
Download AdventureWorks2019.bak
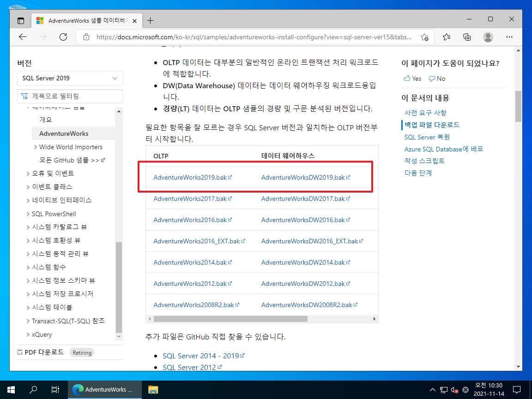pyautogui.click(x=193, y=177)
